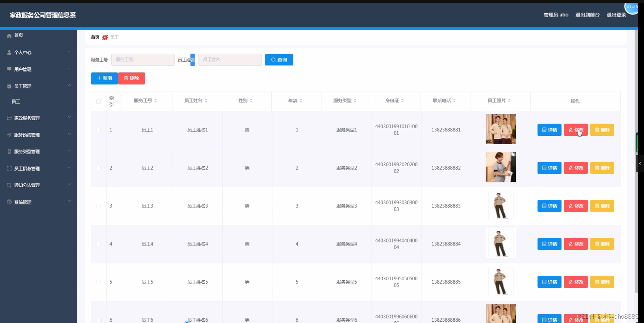Click the 个人中心 person icon
Screen dimensions: 644x323
[x=9, y=52]
